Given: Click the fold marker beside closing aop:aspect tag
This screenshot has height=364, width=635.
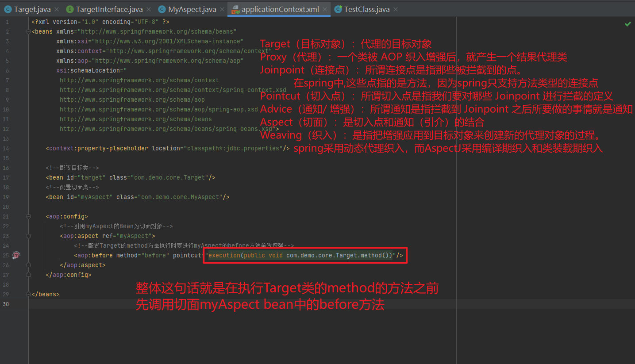Looking at the screenshot, I should click(28, 265).
